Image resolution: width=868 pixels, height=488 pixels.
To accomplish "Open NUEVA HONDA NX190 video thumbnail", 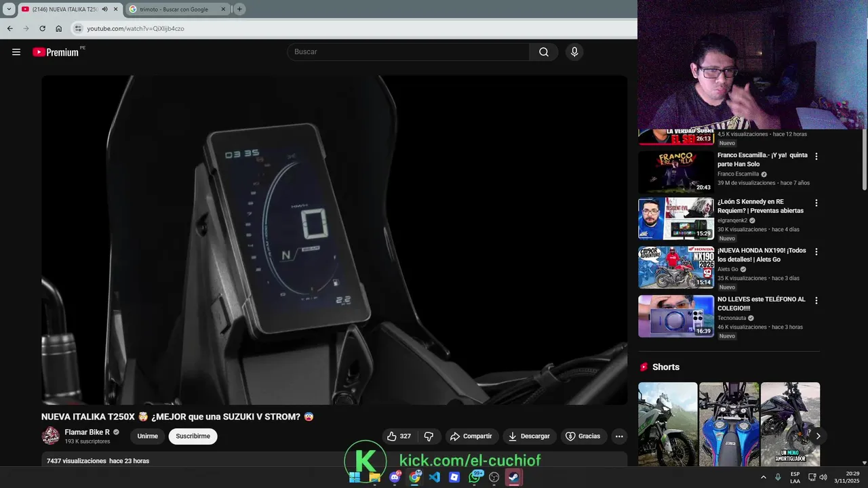I will click(676, 267).
